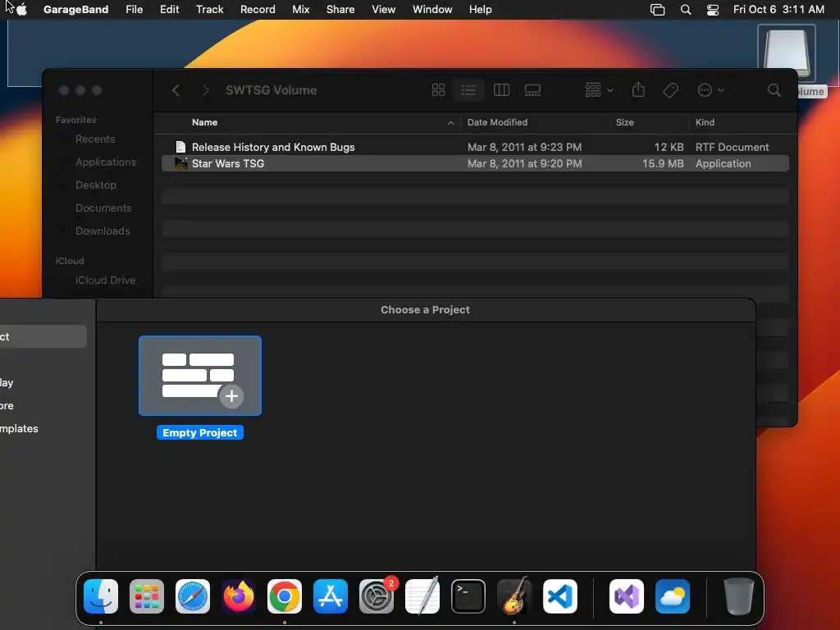Switch Finder to gallery view

[532, 90]
